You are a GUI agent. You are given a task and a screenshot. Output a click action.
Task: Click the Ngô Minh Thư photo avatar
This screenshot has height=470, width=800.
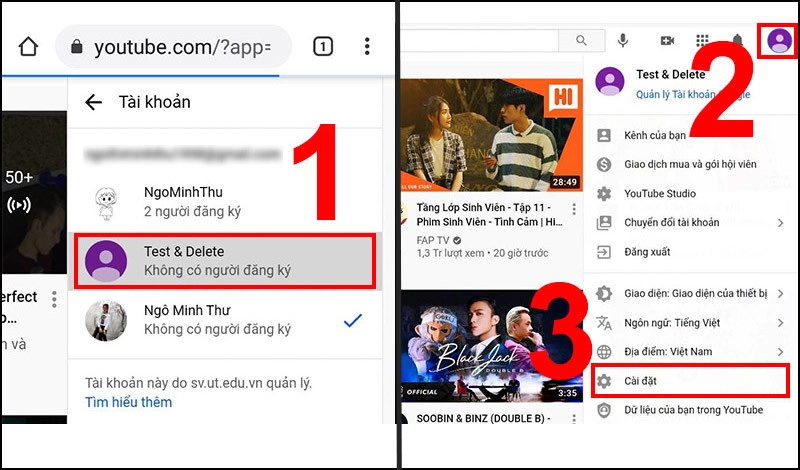(x=106, y=320)
